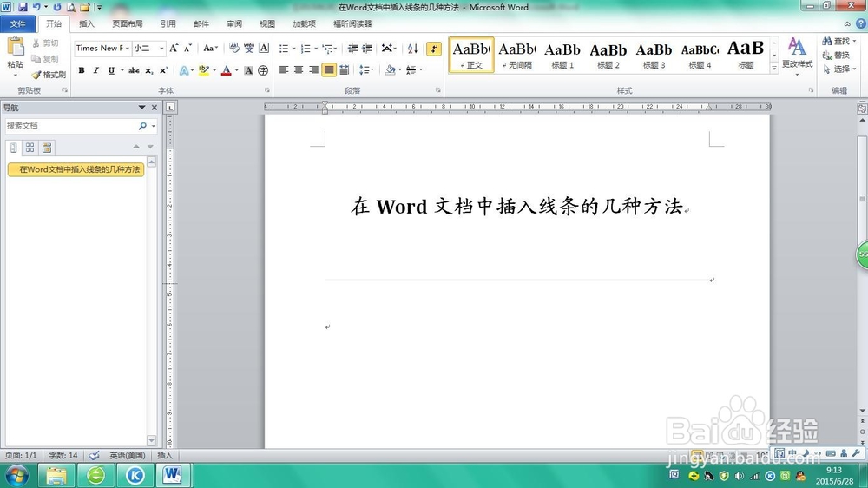Open the Change Case (Aa) dropdown
This screenshot has width=868, height=488.
(210, 48)
